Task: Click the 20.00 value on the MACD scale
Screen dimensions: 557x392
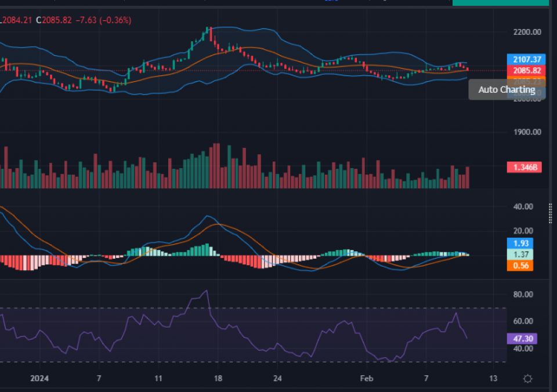Action: coord(523,231)
